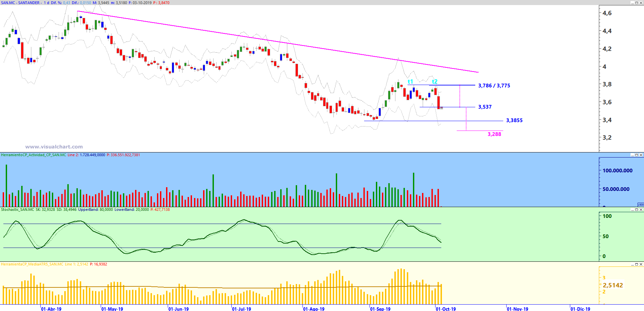Click the 50.000.000 volume axis label

coord(616,189)
